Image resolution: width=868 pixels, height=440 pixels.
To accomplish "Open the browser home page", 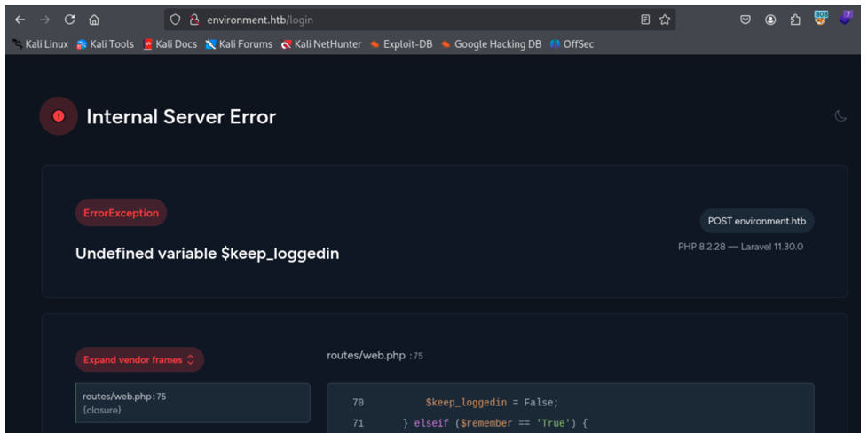I will click(x=94, y=20).
